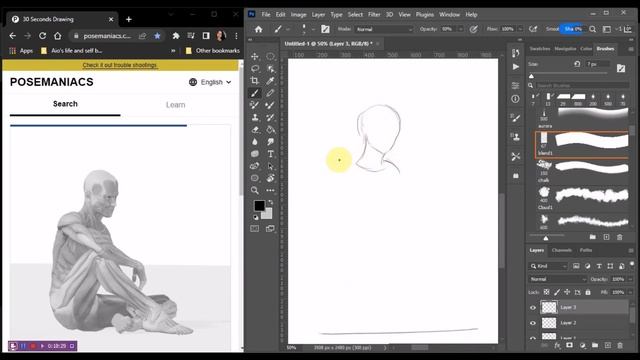640x360 pixels.
Task: Create a new adjustment layer
Action: coord(582,345)
